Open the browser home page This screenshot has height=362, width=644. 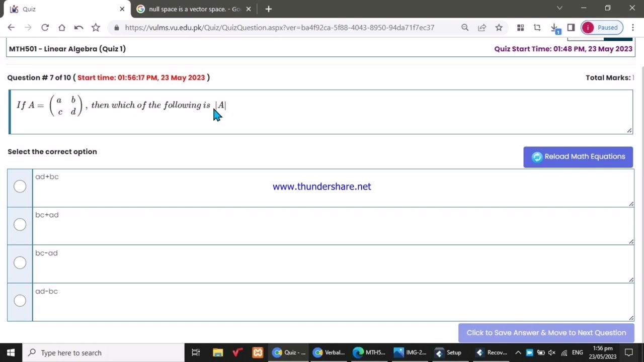[x=61, y=28]
